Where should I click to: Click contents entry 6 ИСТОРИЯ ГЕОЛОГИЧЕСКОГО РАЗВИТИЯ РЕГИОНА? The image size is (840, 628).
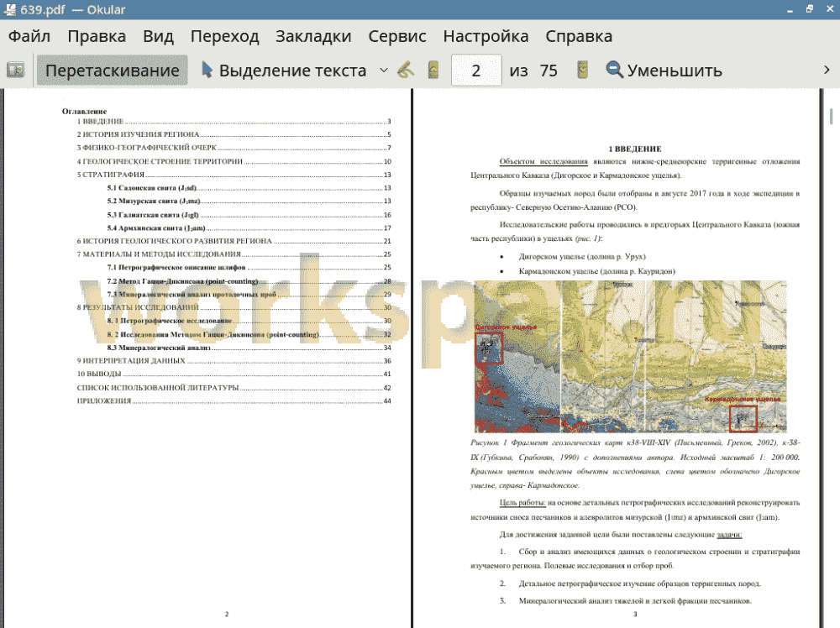[234, 241]
